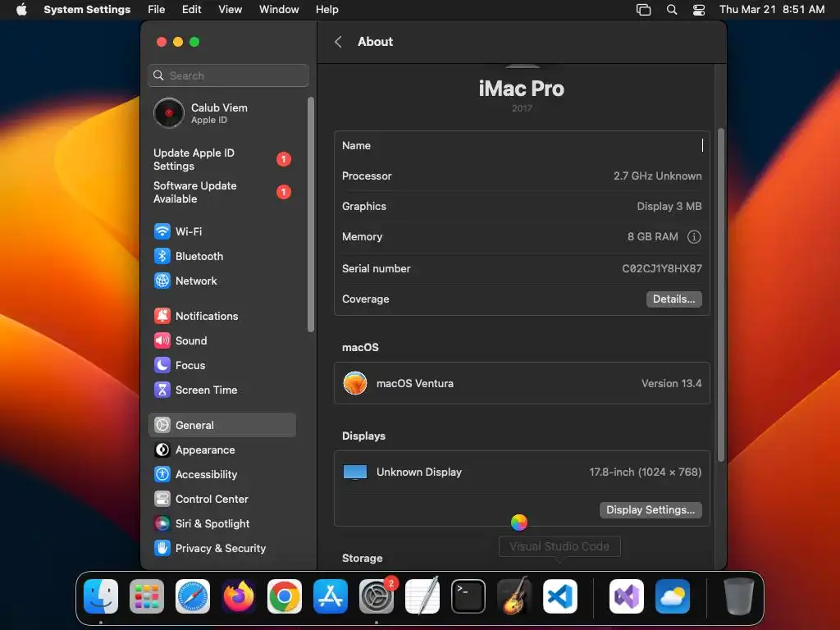
Task: Open Update Apple ID Settings
Action: [221, 159]
